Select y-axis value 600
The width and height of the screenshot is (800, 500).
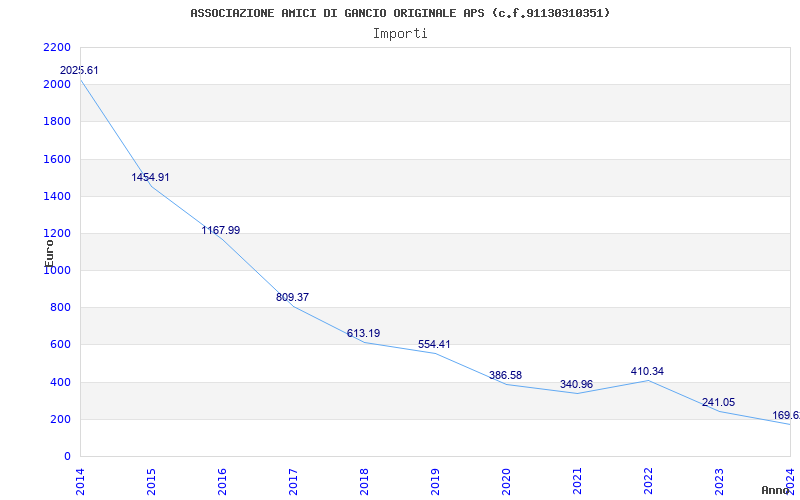61,344
